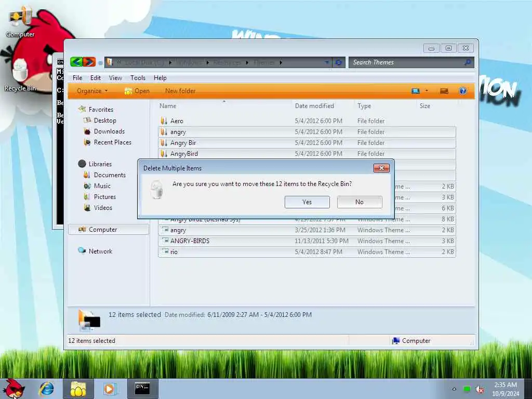Viewport: 532px width, 399px height.
Task: Click the orange Forward arrow in Explorer
Action: tap(89, 62)
